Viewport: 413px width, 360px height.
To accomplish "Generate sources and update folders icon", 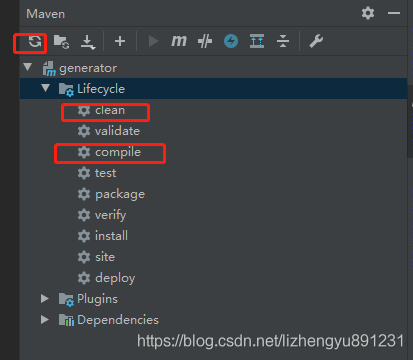I will (62, 42).
